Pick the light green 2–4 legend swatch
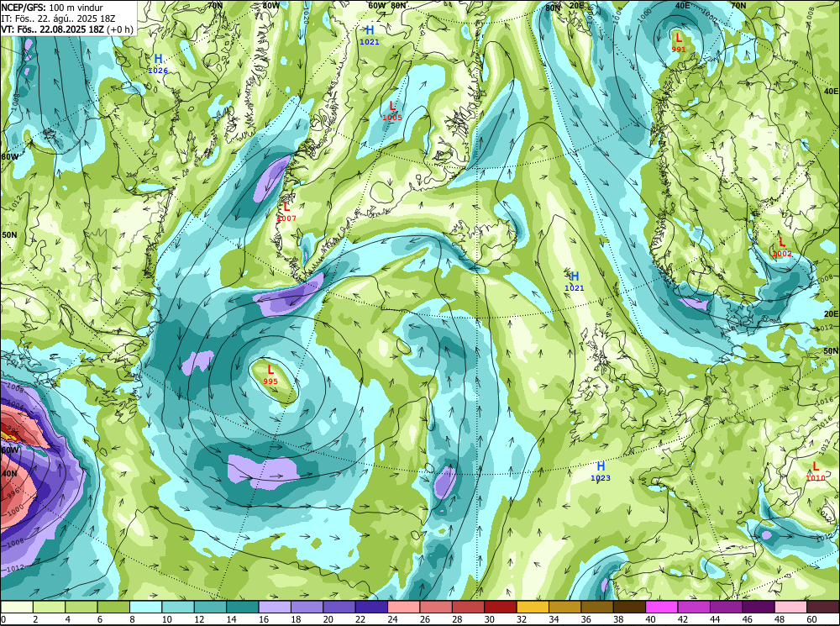The height and width of the screenshot is (626, 840). 50,607
